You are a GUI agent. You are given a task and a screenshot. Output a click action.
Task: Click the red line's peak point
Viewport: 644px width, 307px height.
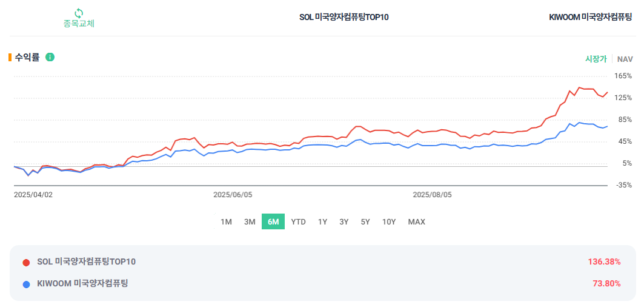[579, 87]
